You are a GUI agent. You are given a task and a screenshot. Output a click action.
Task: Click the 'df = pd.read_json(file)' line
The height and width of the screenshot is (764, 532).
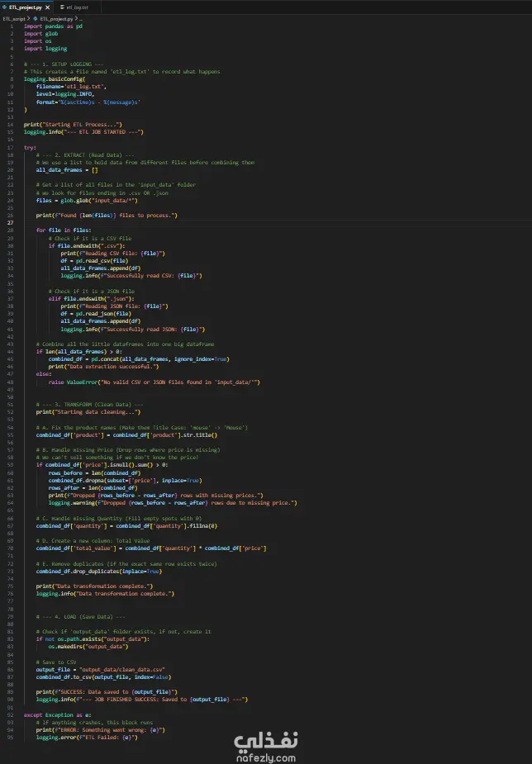(x=96, y=314)
